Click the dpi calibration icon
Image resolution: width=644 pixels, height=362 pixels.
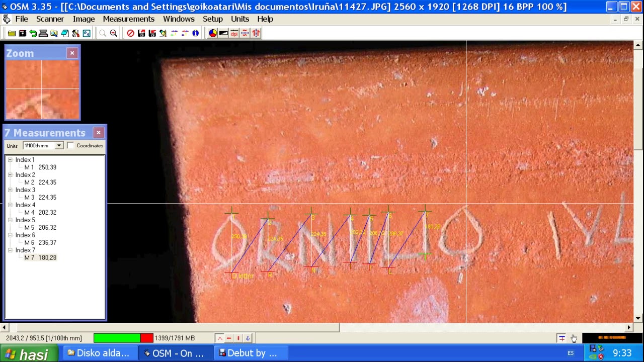pyautogui.click(x=234, y=33)
